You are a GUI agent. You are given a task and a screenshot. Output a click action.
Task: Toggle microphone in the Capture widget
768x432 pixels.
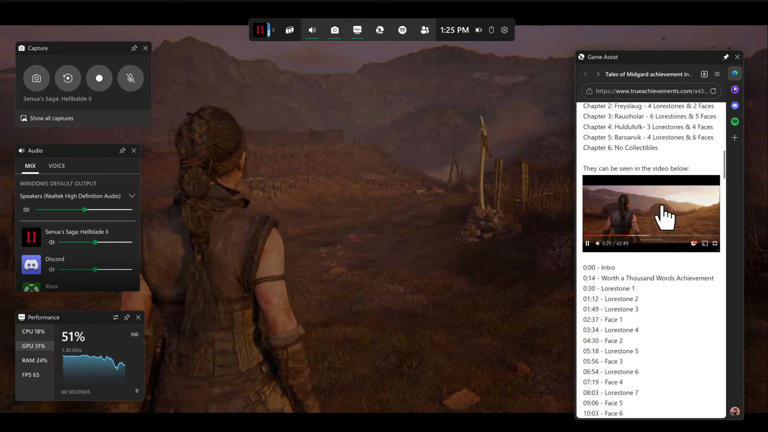point(130,78)
